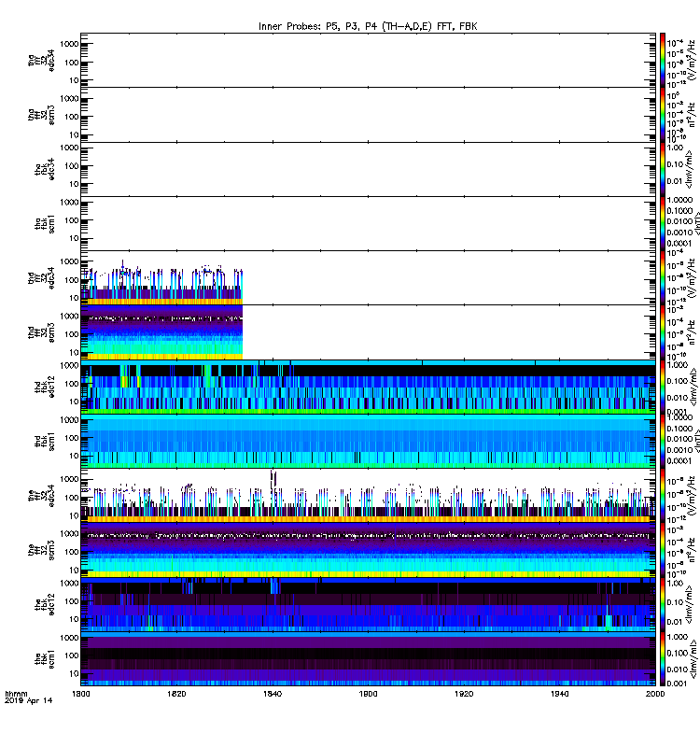Click the "thd fbk edc12" panel label
The width and height of the screenshot is (700, 747).
click(x=45, y=387)
